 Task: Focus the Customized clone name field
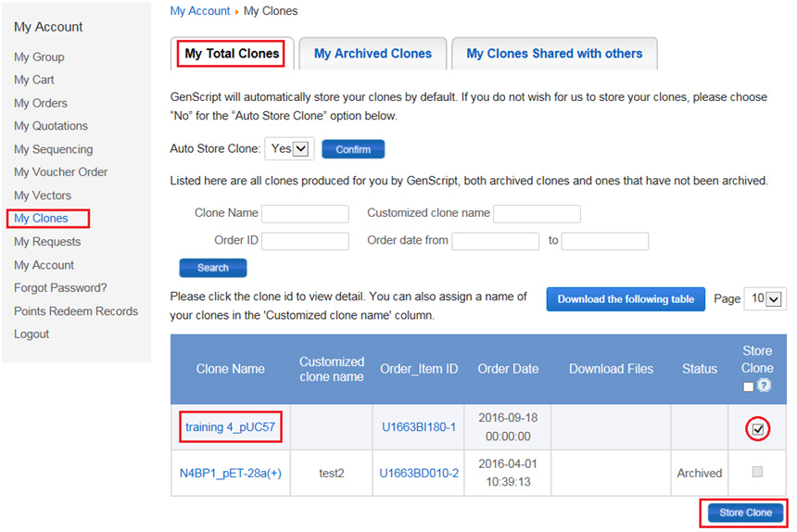point(537,214)
